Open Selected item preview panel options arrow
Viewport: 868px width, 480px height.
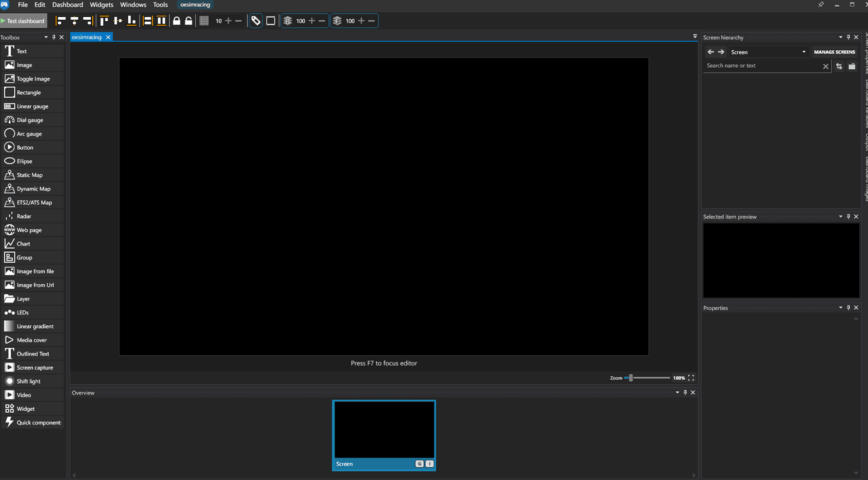click(x=841, y=217)
